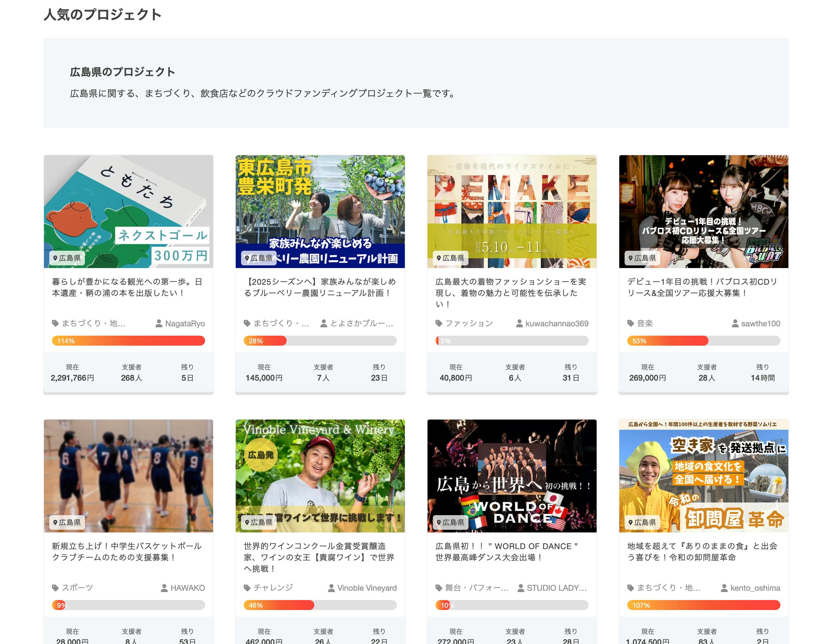Click the tag icon beside スポーツ category
839x644 pixels.
[56, 588]
